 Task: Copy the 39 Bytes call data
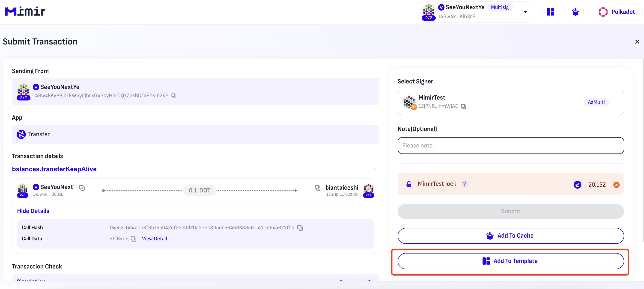(134, 239)
